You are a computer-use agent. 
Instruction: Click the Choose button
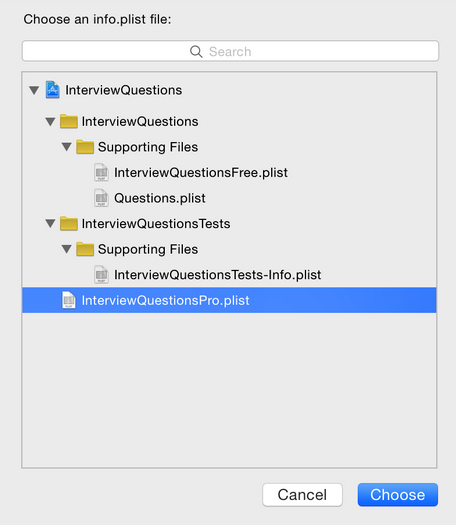pos(398,495)
